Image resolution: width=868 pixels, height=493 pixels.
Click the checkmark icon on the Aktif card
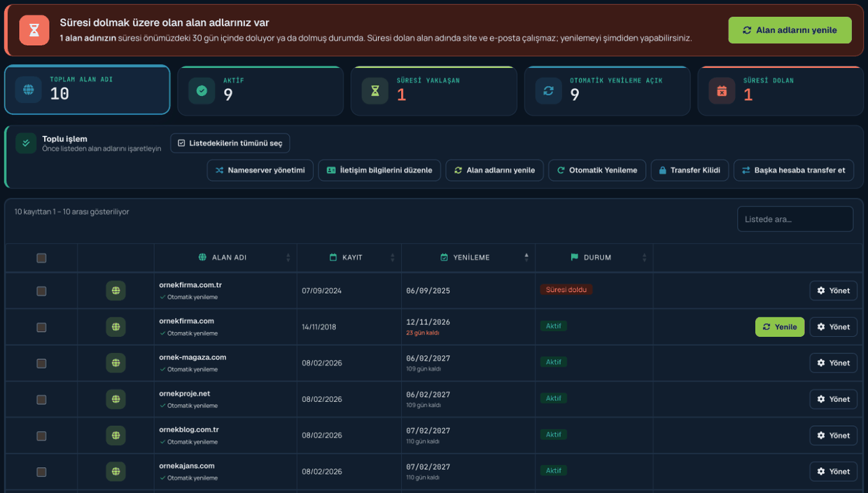202,90
